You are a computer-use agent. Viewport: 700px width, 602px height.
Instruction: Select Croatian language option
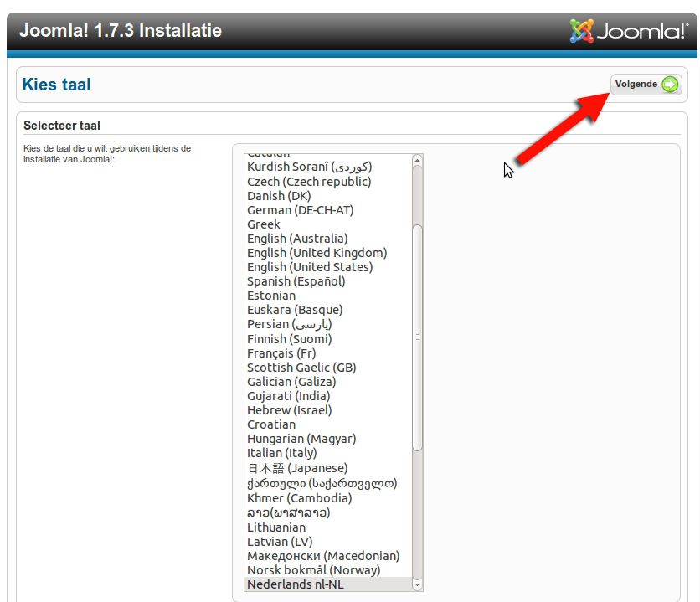[328, 424]
